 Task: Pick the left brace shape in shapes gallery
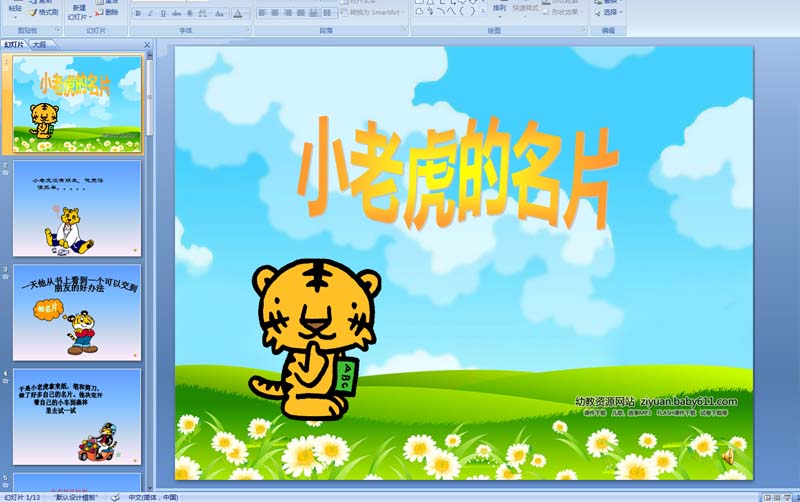(x=461, y=11)
